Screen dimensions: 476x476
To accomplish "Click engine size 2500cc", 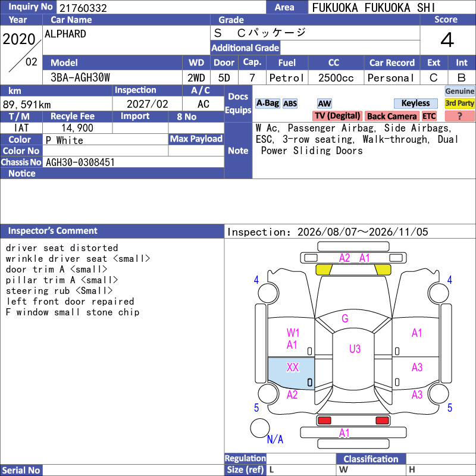I will pos(336,78).
